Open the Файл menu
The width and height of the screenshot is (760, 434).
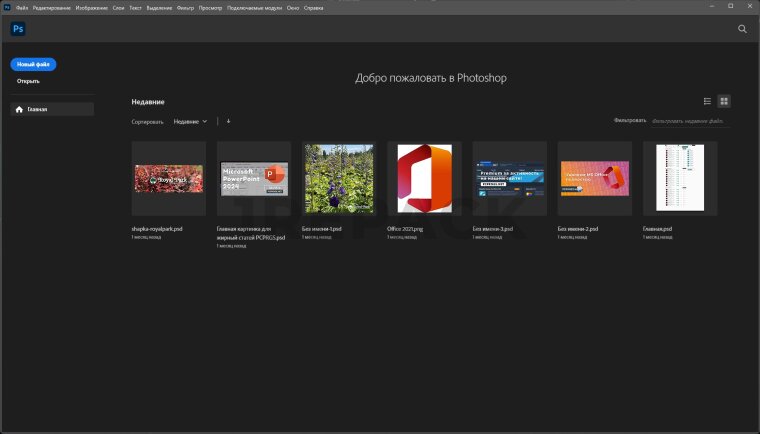[x=22, y=7]
